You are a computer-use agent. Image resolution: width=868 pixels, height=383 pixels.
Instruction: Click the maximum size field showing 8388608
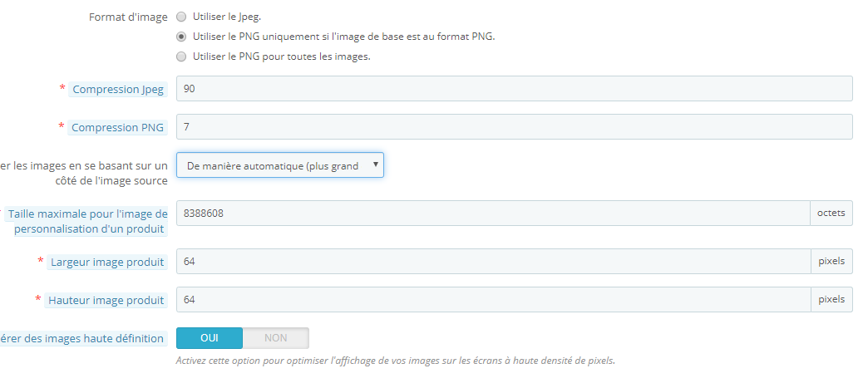tap(493, 213)
